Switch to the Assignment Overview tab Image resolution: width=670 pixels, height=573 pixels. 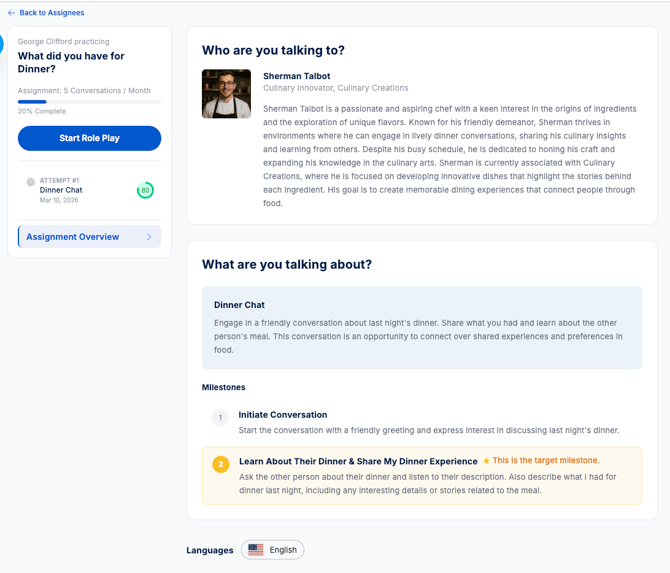coord(73,237)
